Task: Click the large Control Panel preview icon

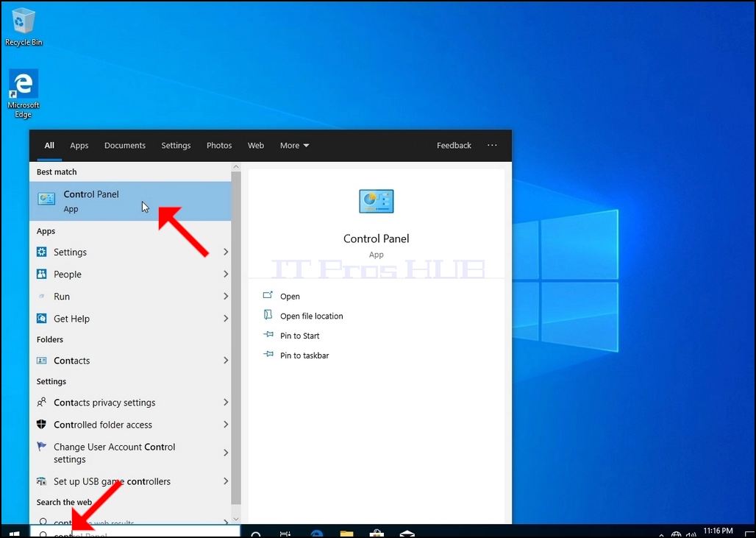Action: point(376,201)
